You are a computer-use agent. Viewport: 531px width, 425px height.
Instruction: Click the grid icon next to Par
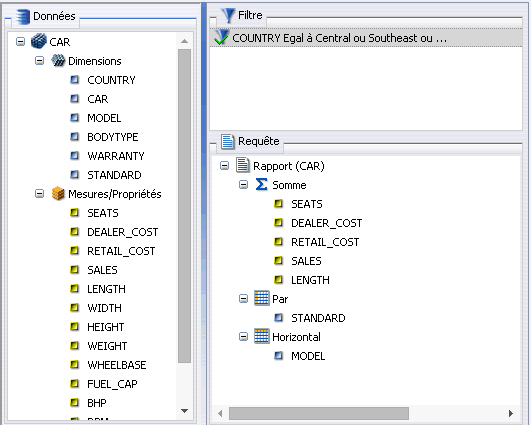click(261, 298)
